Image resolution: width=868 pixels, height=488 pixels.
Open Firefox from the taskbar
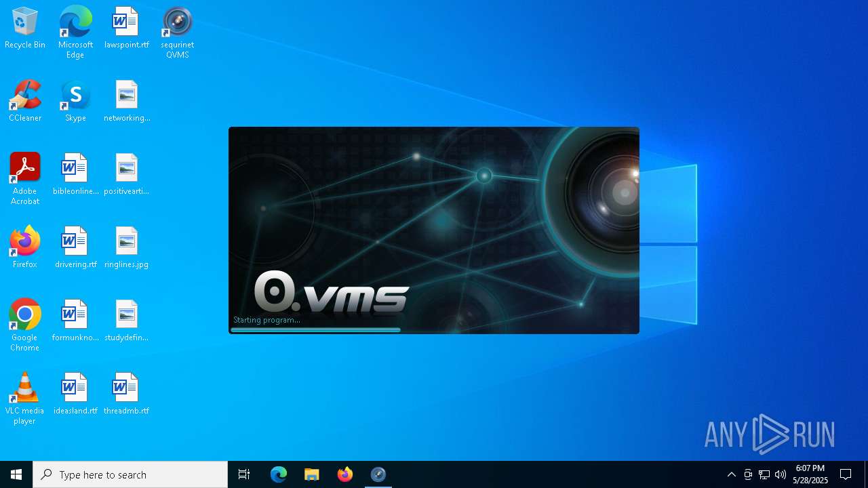345,474
